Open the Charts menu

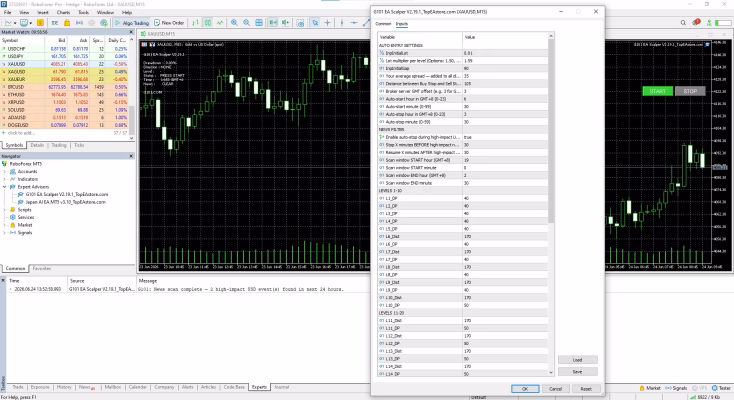(x=63, y=13)
